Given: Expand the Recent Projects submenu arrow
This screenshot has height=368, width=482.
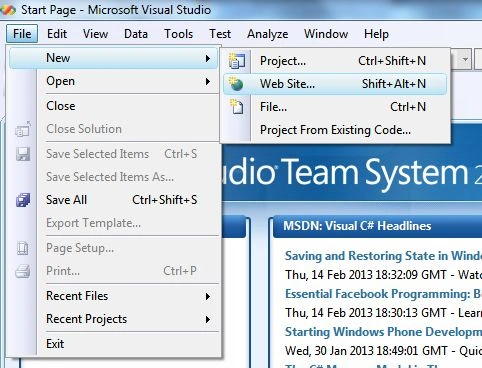Looking at the screenshot, I should [208, 319].
